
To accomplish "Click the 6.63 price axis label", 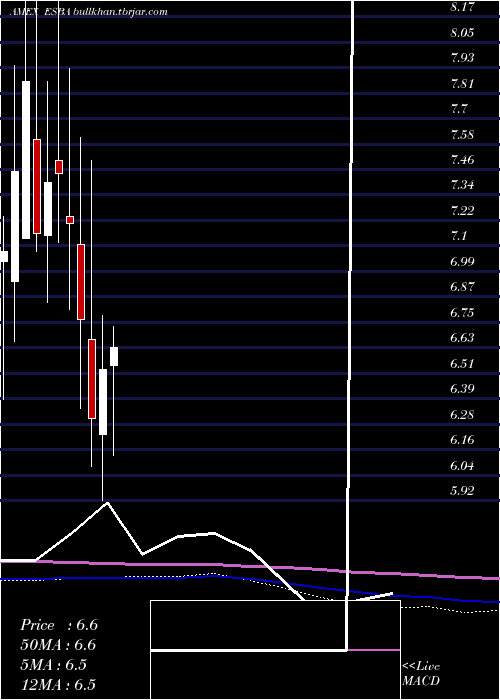I will pyautogui.click(x=462, y=338).
